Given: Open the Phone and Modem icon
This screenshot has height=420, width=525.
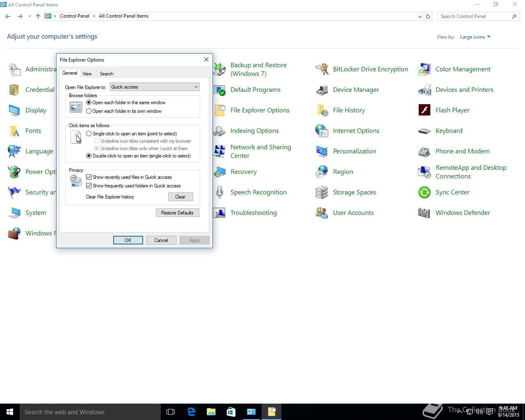Looking at the screenshot, I should point(425,151).
